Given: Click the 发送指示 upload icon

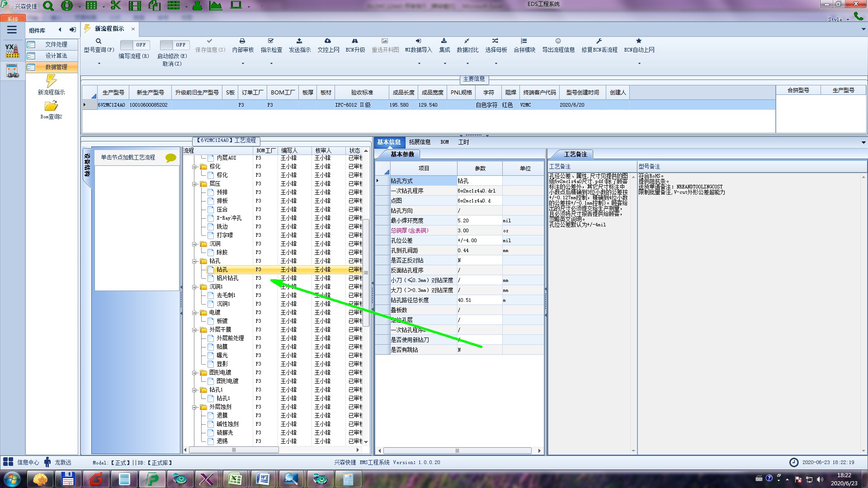Looking at the screenshot, I should point(299,41).
